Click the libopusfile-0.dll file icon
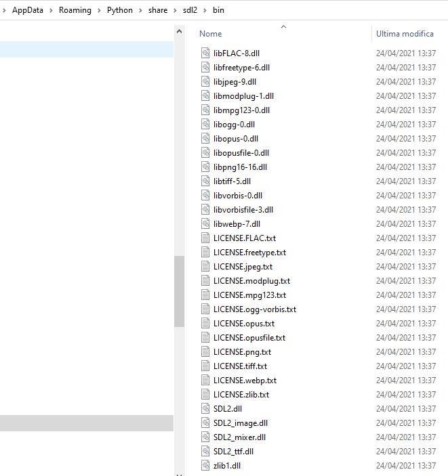Viewport: 448px width, 476px height. [x=205, y=153]
